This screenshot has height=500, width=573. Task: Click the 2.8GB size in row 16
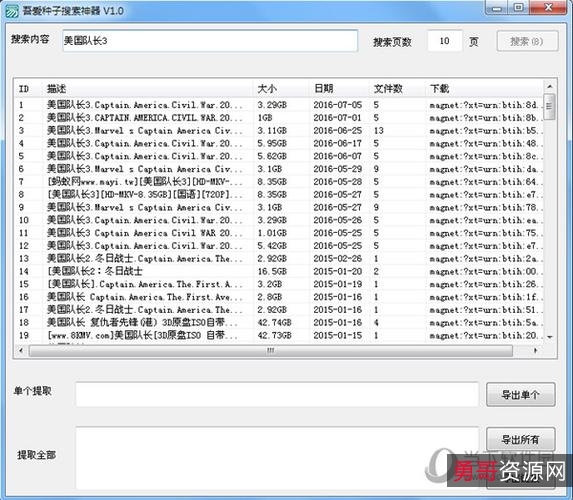269,297
